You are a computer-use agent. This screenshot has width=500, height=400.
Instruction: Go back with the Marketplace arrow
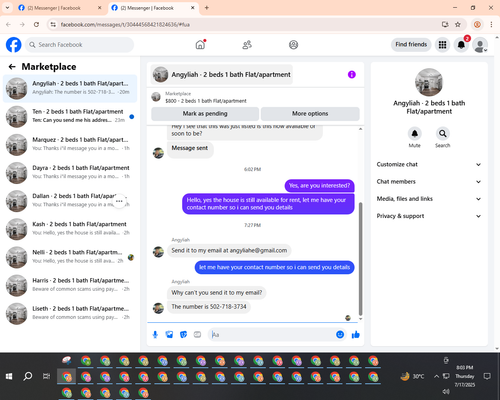click(x=12, y=67)
